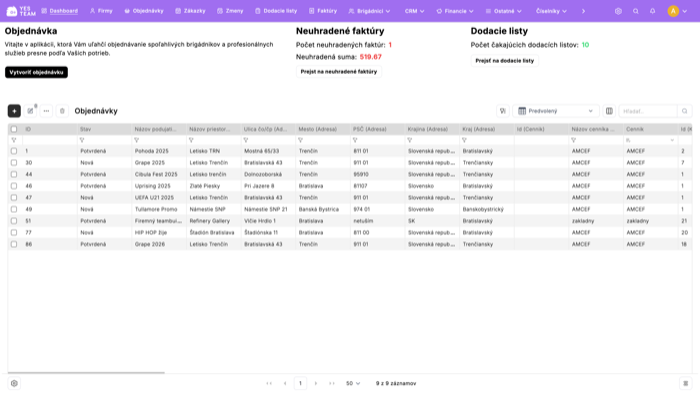
Task: Select the checkbox for order ID 1
Action: point(14,151)
